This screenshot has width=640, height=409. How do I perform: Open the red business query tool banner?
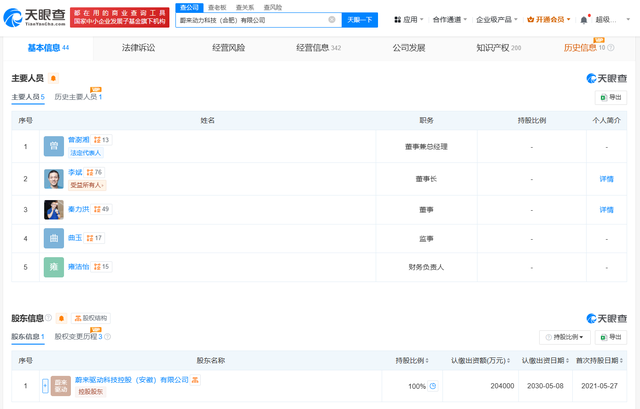(120, 18)
